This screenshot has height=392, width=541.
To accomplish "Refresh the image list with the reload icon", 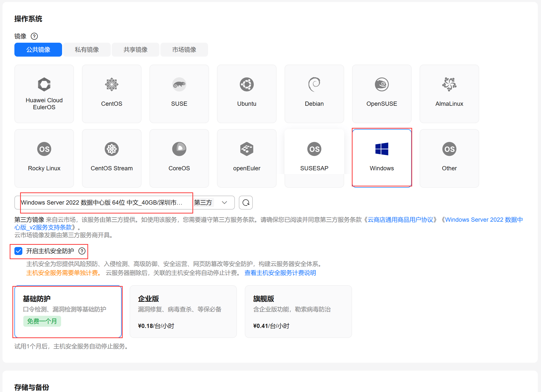I will pyautogui.click(x=246, y=203).
